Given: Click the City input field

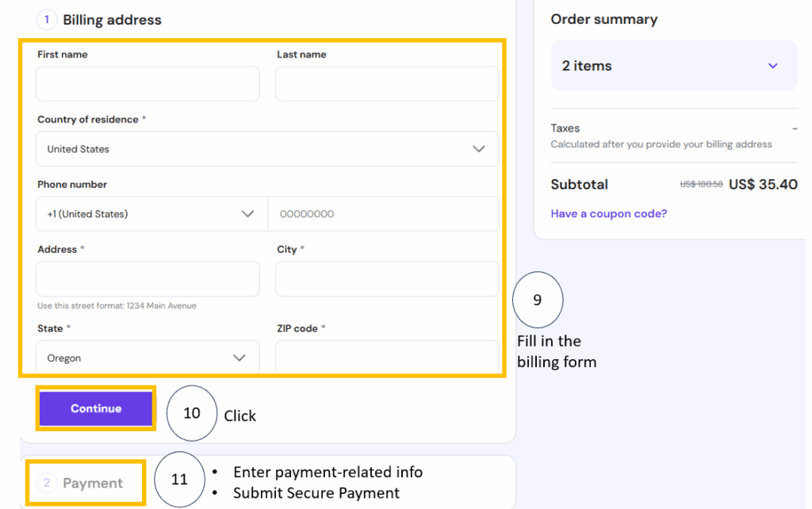Looking at the screenshot, I should click(387, 279).
